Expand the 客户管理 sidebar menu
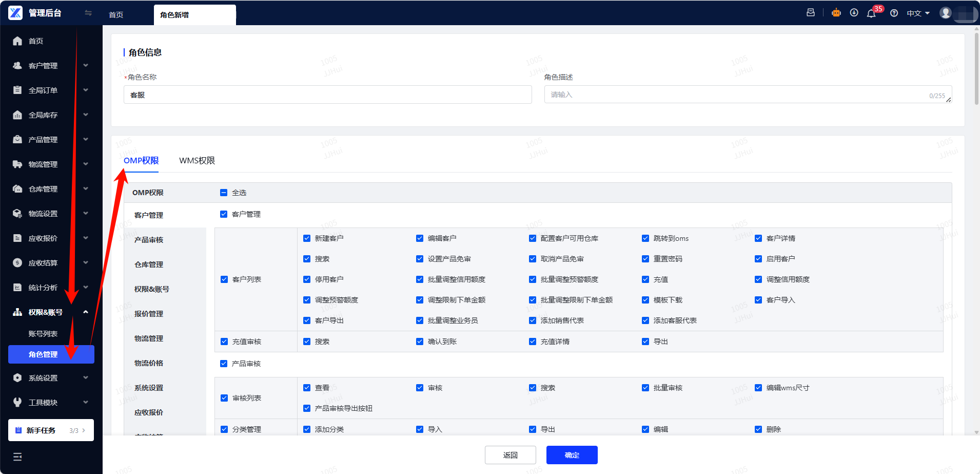Screen dimensions: 980x474 (51, 66)
